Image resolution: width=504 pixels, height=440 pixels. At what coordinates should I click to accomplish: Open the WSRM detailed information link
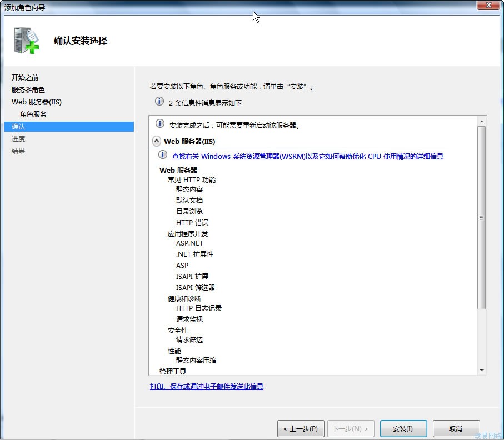click(307, 156)
